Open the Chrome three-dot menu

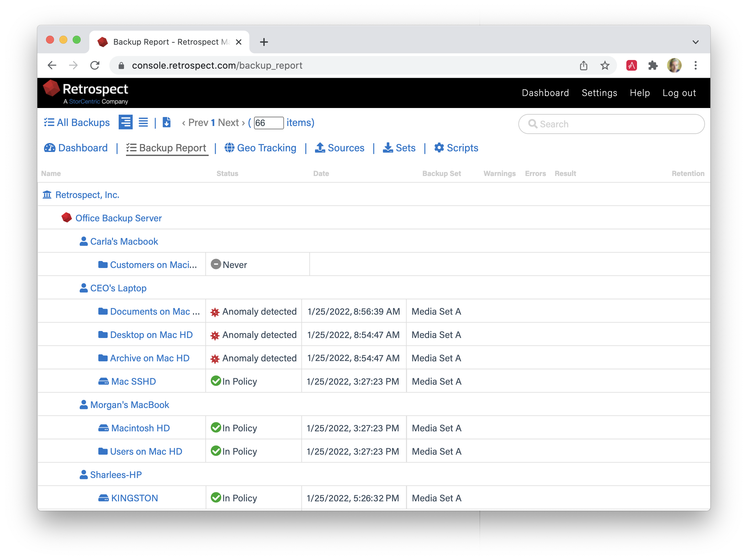pyautogui.click(x=695, y=65)
